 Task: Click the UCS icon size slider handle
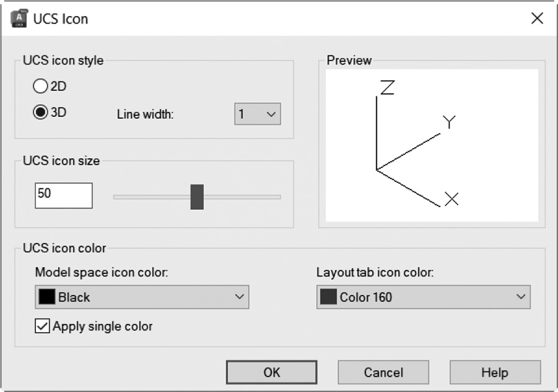pos(197,197)
